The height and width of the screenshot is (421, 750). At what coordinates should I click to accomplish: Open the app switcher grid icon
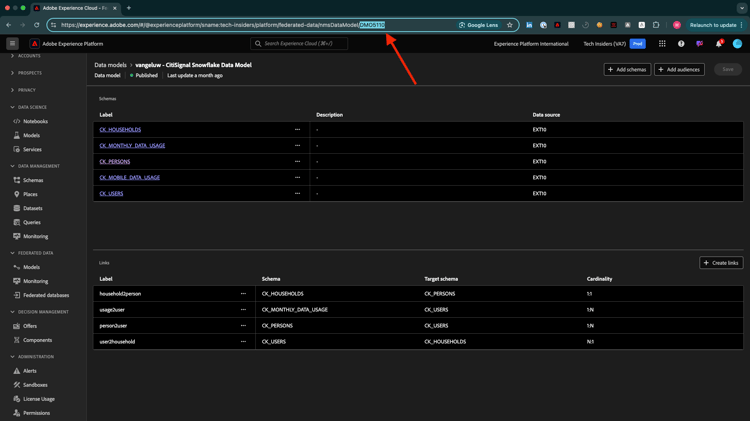point(662,44)
